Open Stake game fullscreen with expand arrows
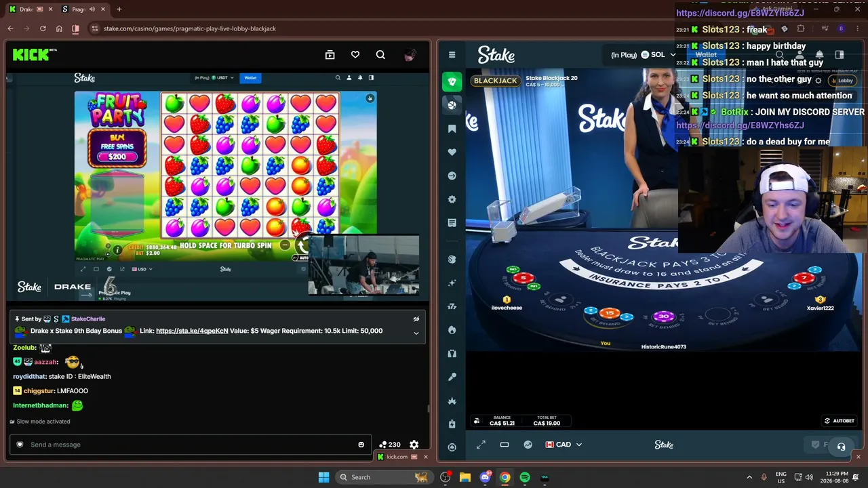Screen dimensions: 868x488 pyautogui.click(x=481, y=445)
